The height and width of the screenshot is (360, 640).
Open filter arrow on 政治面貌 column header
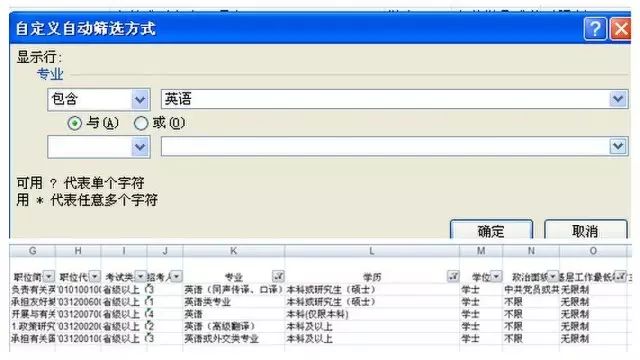point(553,276)
